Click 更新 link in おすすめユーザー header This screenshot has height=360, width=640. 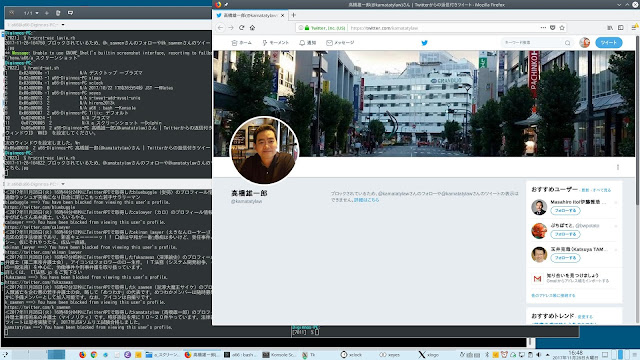[x=585, y=190]
